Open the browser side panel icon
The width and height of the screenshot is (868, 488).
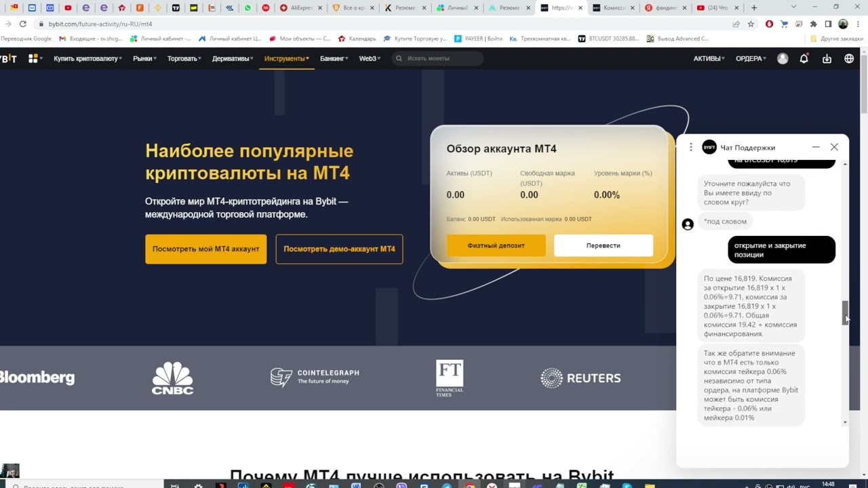click(828, 24)
